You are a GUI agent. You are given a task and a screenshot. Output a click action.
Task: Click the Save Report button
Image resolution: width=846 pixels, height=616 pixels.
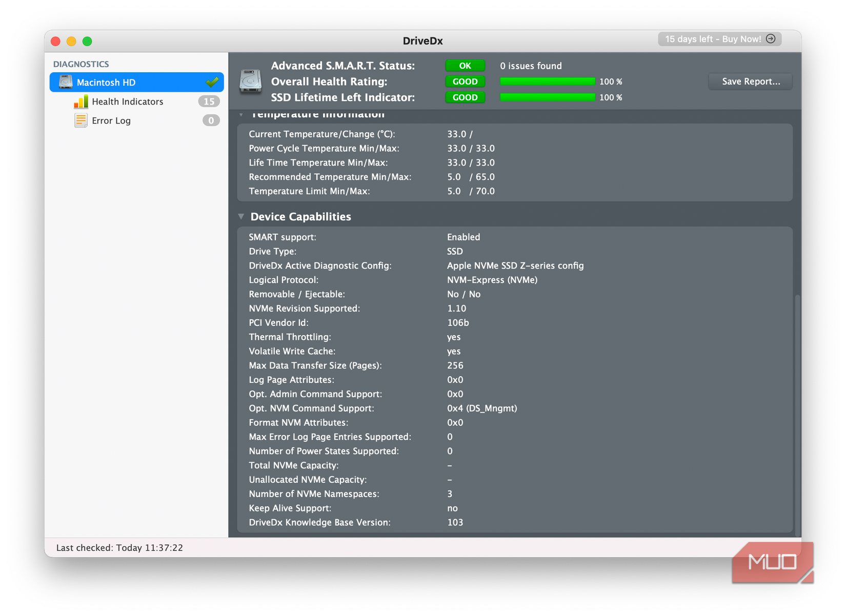click(751, 81)
